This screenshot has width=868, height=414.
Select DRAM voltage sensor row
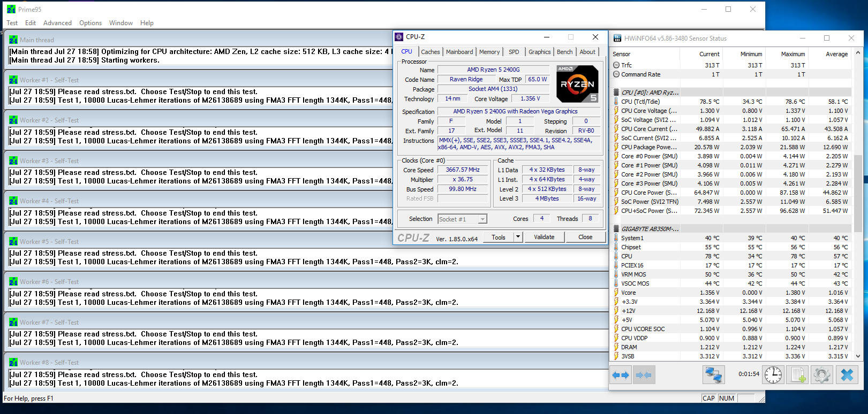(x=731, y=347)
